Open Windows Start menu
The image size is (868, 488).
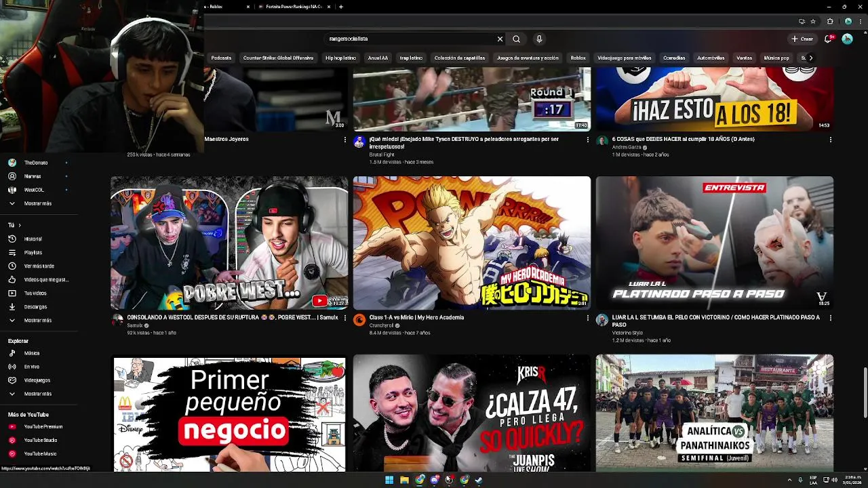click(x=389, y=480)
